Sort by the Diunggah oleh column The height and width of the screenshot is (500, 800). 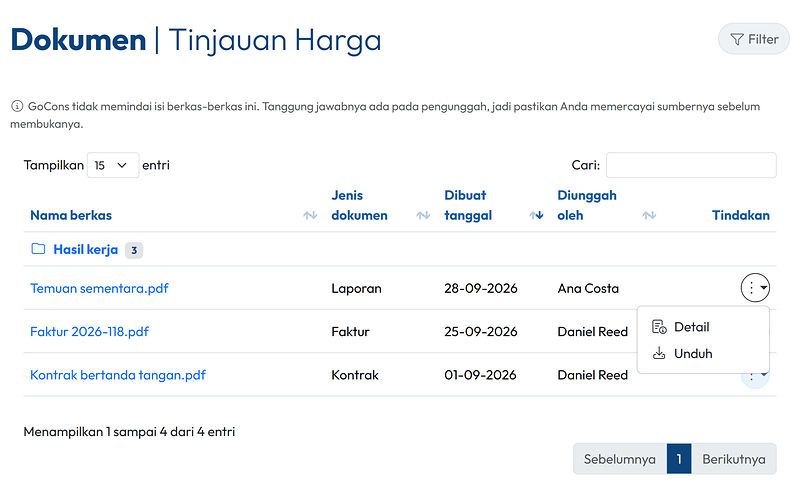point(607,206)
